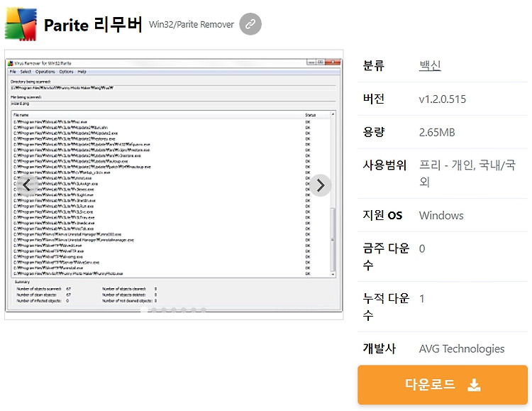
Task: Jump to the last carousel dot
Action: pos(204,309)
